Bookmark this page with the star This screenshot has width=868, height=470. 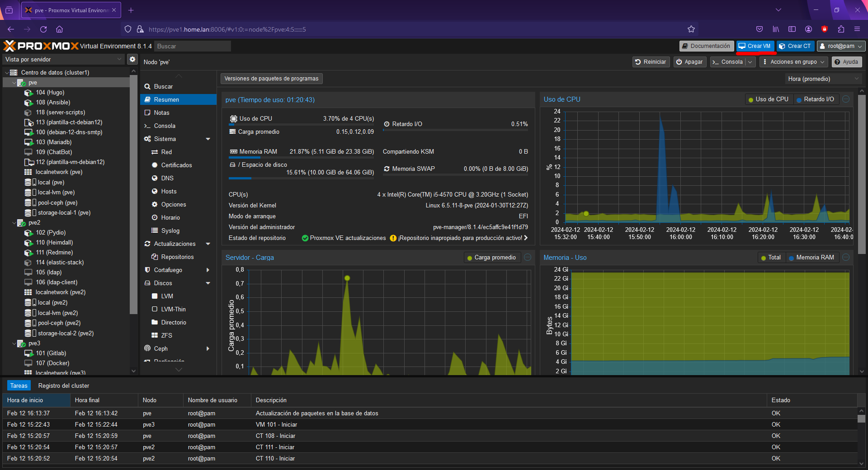691,29
